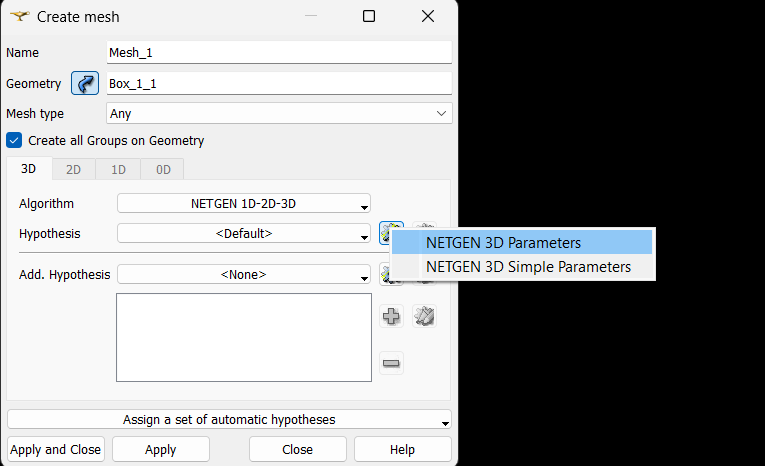Click the Apply button
Screen dimensions: 765x466
pos(161,449)
